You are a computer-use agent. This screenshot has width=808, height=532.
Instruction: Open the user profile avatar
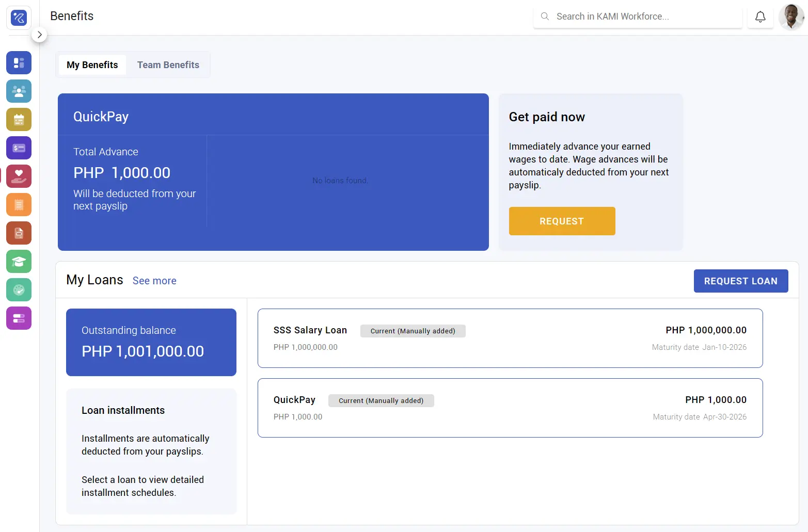(x=791, y=17)
